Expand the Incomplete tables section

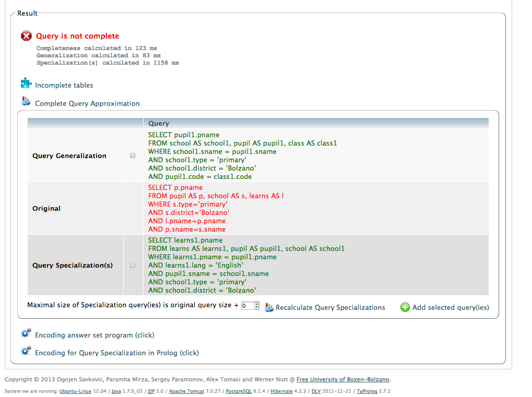click(64, 85)
